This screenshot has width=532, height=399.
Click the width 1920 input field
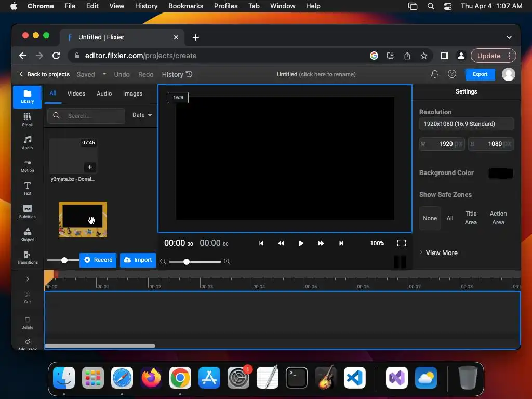[x=442, y=144]
